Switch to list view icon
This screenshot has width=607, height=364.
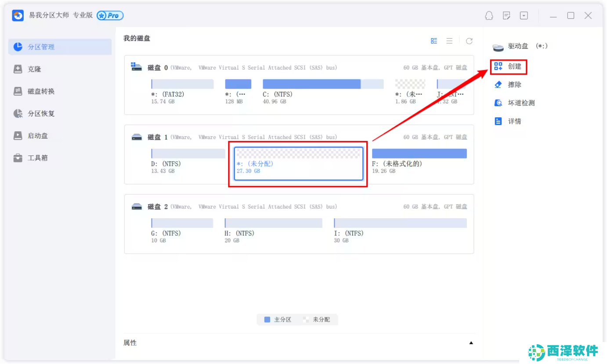[449, 41]
